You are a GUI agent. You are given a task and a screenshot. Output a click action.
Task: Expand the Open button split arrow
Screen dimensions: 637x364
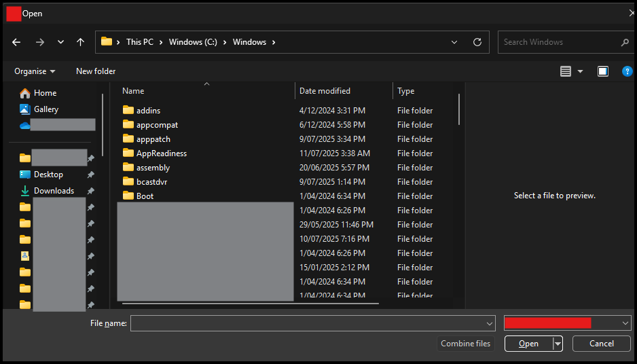[558, 344]
